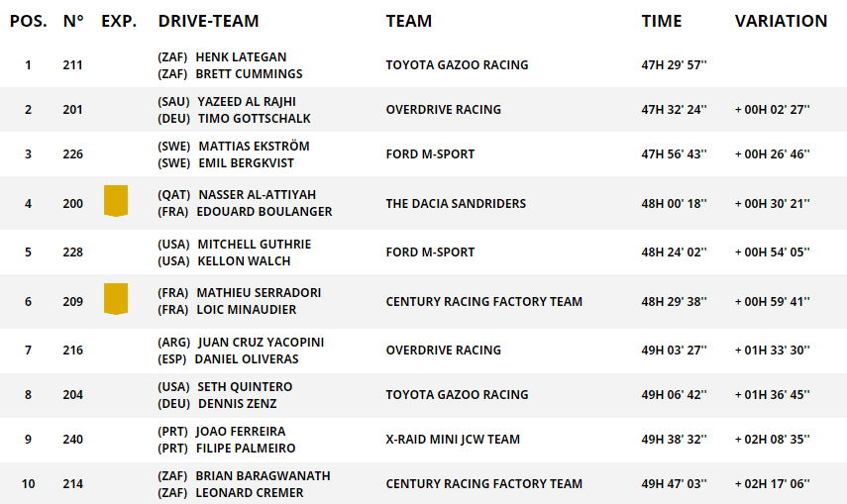
Task: Click the TEAM column header
Action: pyautogui.click(x=409, y=21)
